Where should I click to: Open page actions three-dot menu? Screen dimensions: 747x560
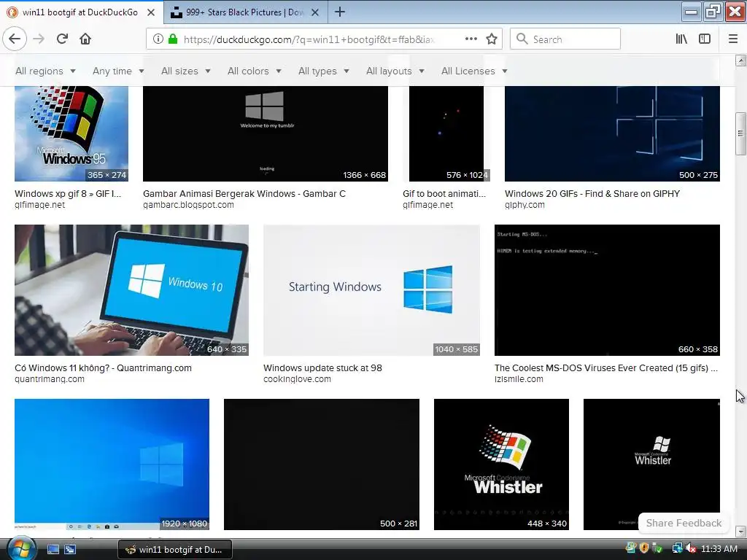coord(471,39)
